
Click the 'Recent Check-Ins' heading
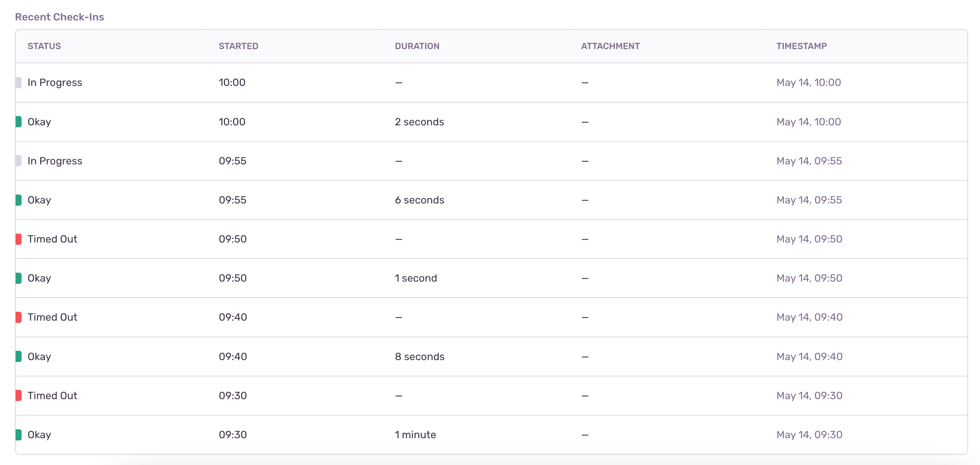59,17
